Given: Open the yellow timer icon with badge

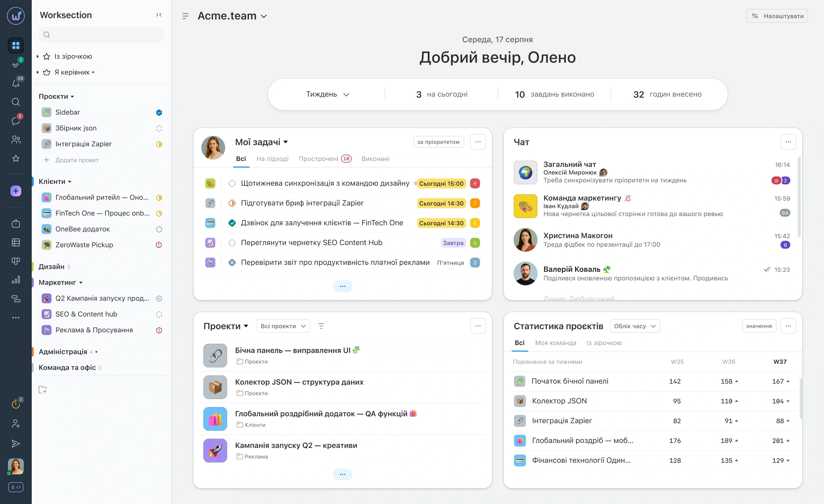Looking at the screenshot, I should click(x=16, y=403).
